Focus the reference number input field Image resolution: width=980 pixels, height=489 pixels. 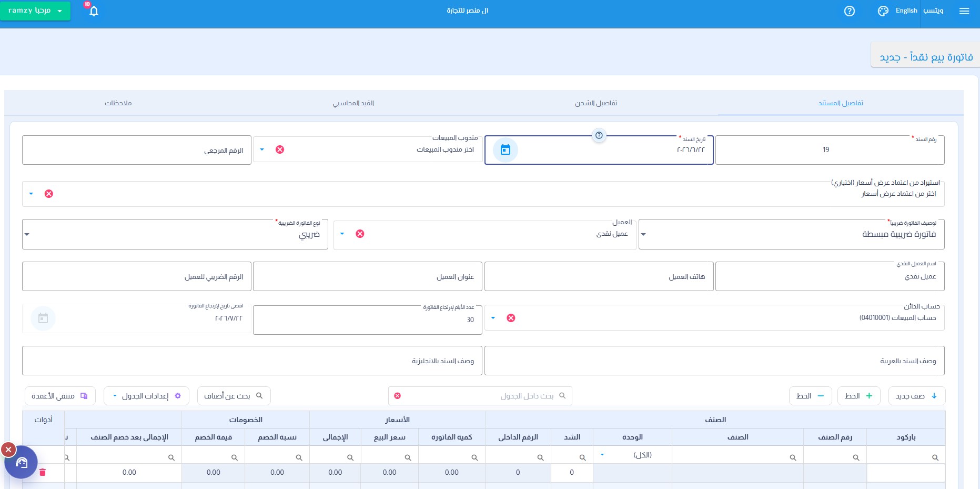click(137, 150)
